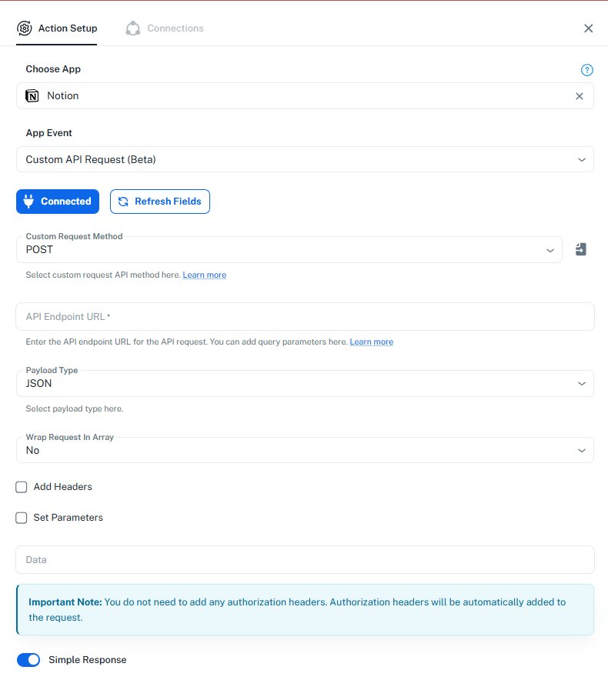Close the Action Setup panel
The image size is (608, 700).
tap(589, 28)
